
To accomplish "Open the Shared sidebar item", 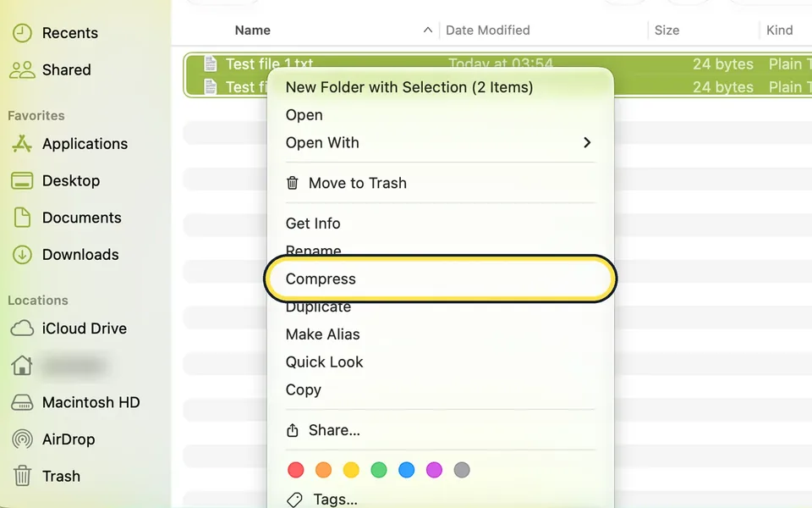I will coord(66,69).
